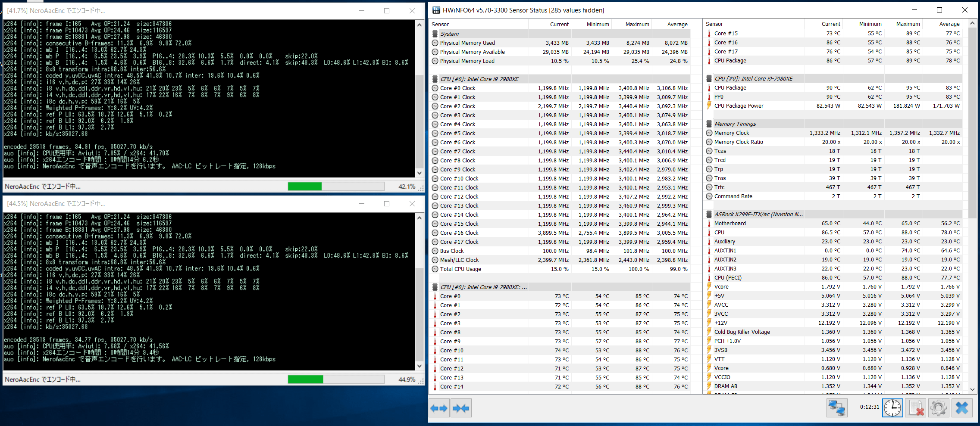Select the Core #10 temperature row
Image resolution: width=980 pixels, height=426 pixels.
[560, 350]
